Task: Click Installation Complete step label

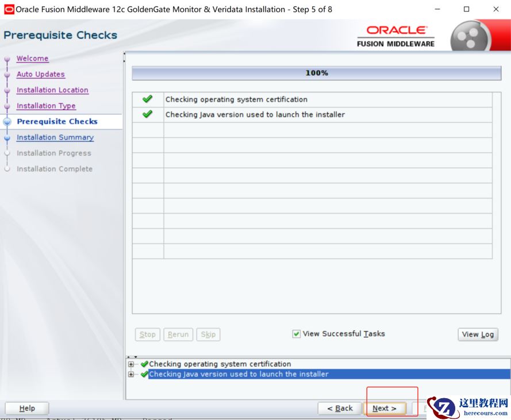Action: (x=55, y=169)
